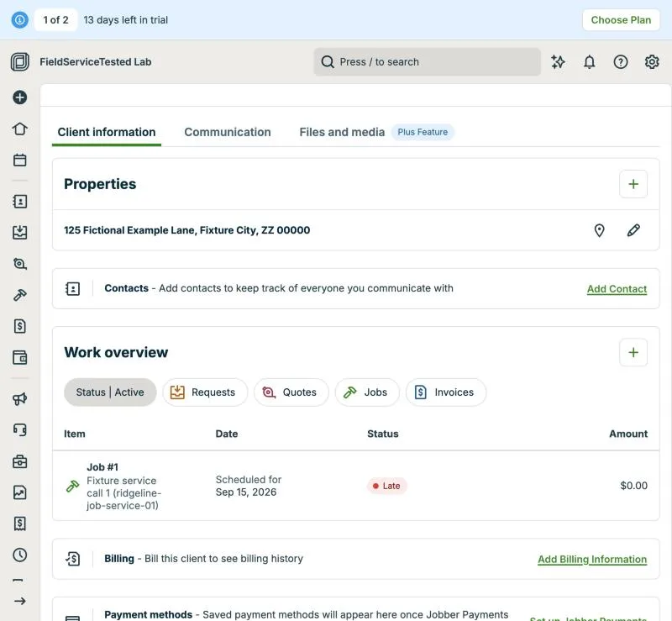
Task: Open Requests from the sidebar inbox-tray icon
Action: pos(19,233)
